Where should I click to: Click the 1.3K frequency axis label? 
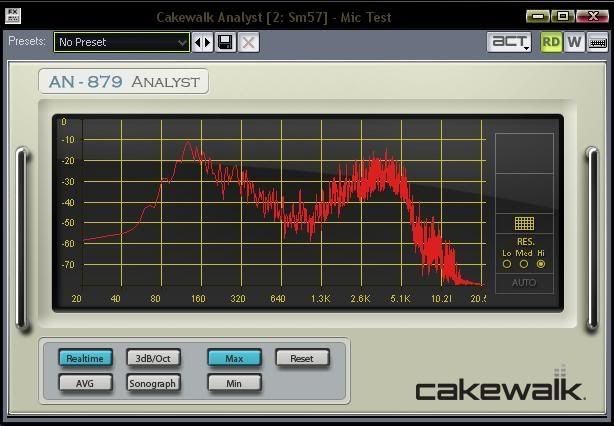click(x=320, y=298)
